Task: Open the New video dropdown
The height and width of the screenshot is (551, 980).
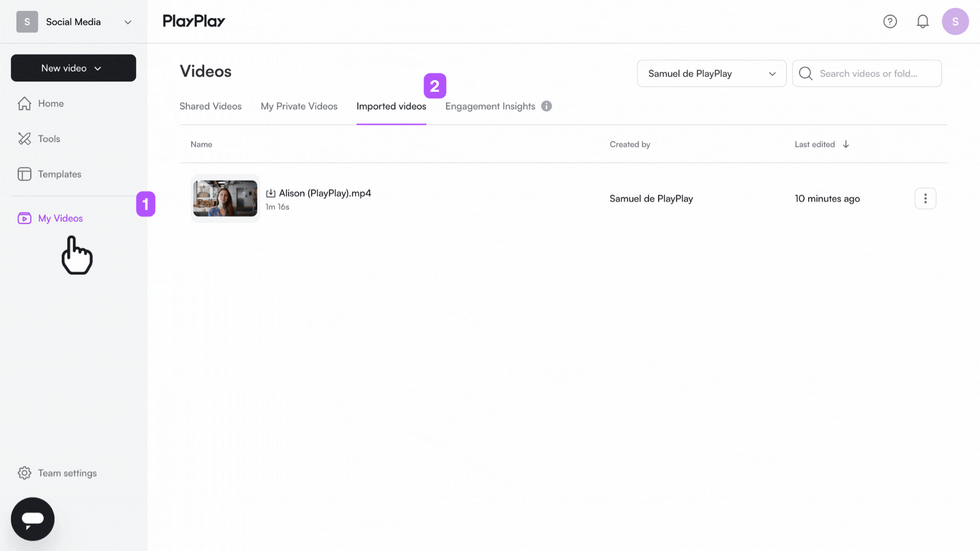Action: [73, 68]
